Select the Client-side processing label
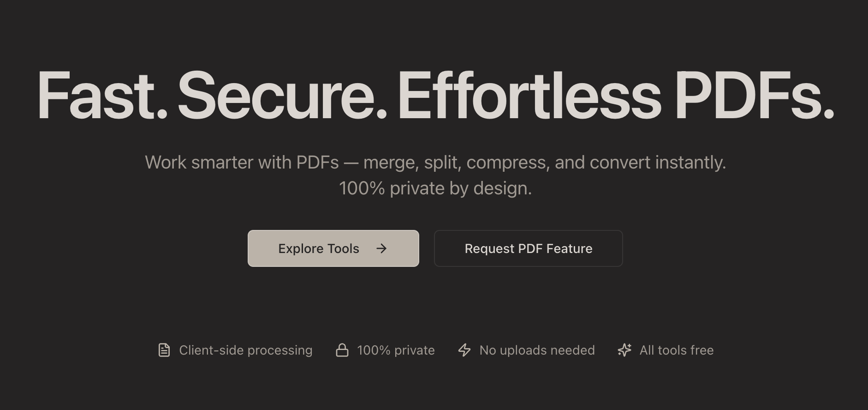The width and height of the screenshot is (868, 410). pyautogui.click(x=245, y=350)
